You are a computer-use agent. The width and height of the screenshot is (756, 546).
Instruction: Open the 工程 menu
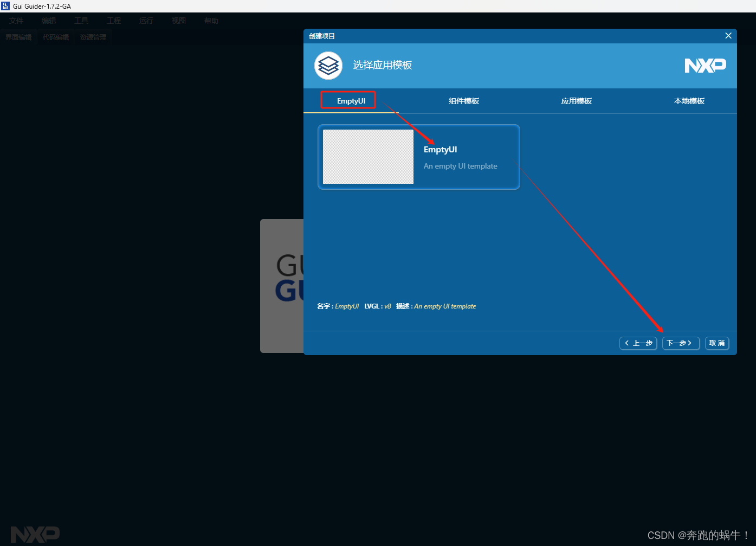click(114, 21)
